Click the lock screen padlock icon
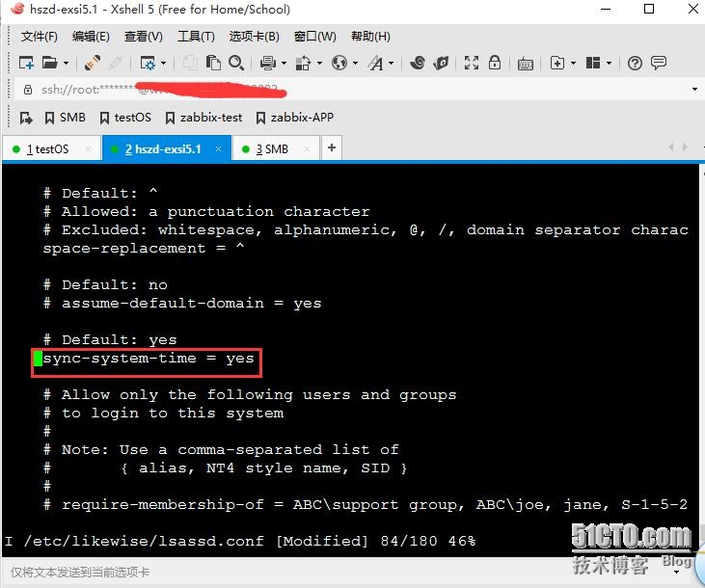The width and height of the screenshot is (705, 588). pyautogui.click(x=495, y=63)
